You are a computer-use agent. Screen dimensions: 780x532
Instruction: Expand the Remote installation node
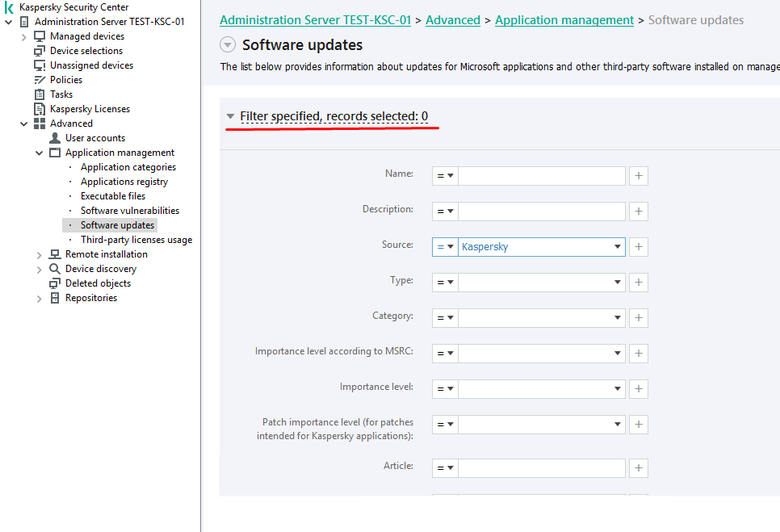[40, 254]
